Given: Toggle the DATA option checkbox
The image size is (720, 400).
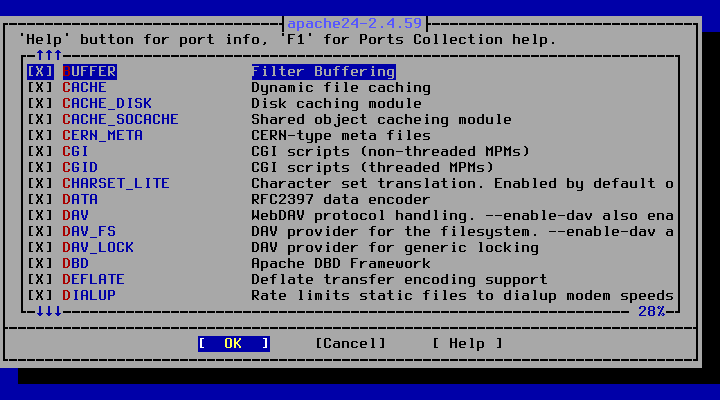Looking at the screenshot, I should tap(40, 200).
